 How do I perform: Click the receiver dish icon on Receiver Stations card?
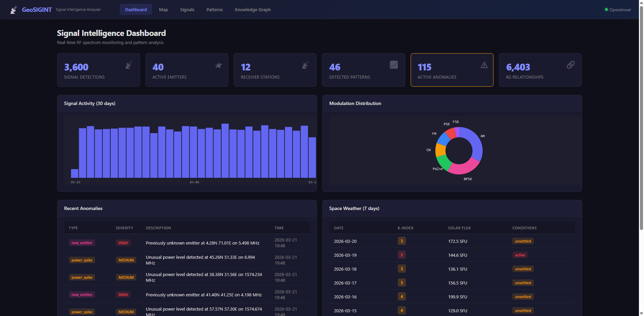click(305, 65)
